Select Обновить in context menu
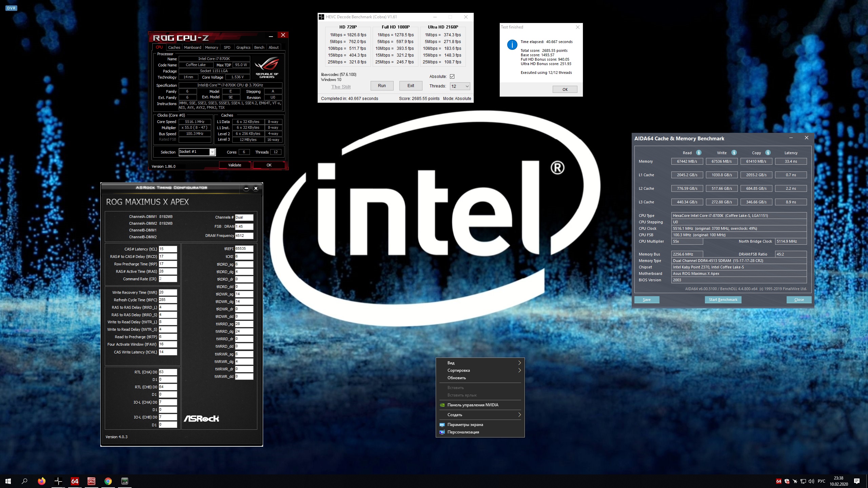Screen dimensions: 868x488 tap(480, 378)
